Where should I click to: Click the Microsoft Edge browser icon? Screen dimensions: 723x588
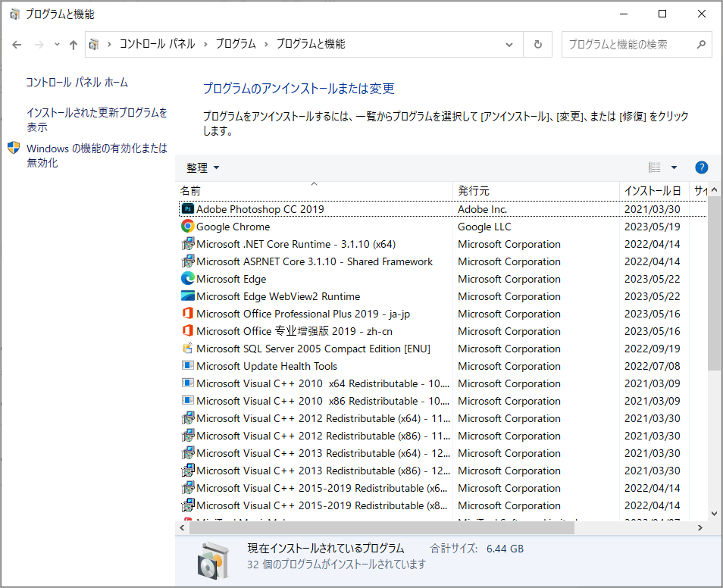187,279
